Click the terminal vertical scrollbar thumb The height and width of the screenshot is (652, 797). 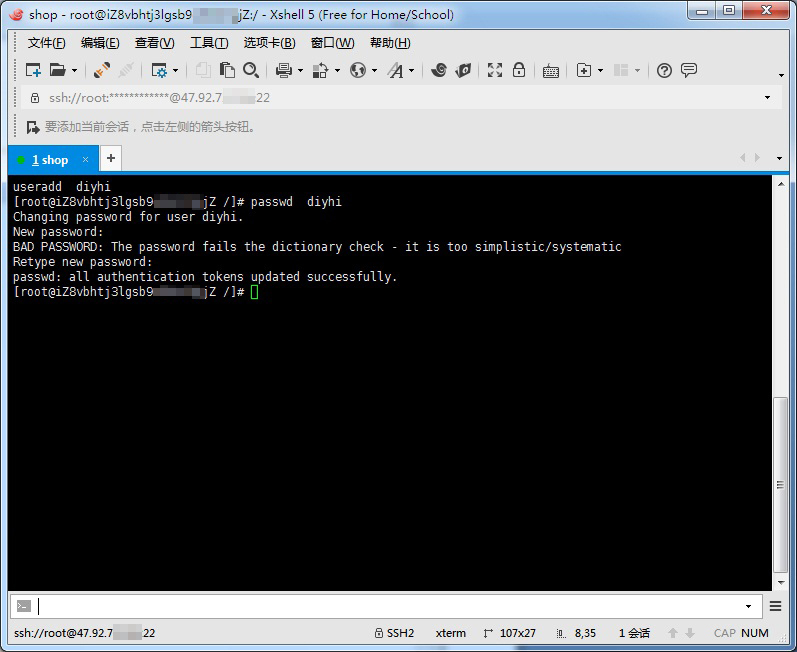tap(780, 485)
